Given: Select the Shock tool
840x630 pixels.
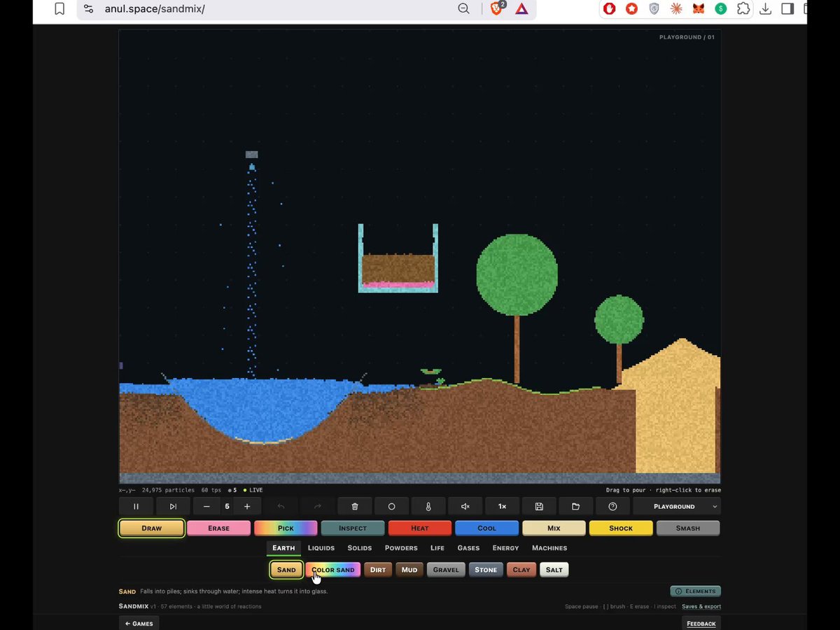Looking at the screenshot, I should (x=621, y=528).
